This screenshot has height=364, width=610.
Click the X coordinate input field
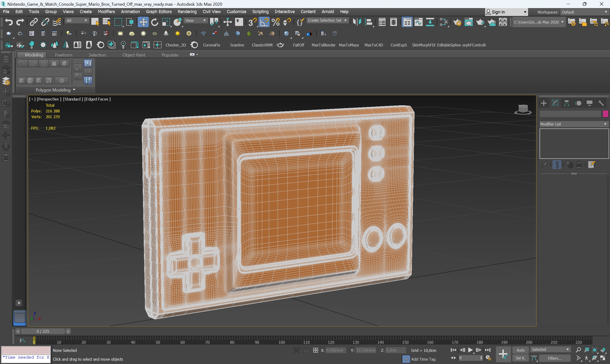coord(335,350)
